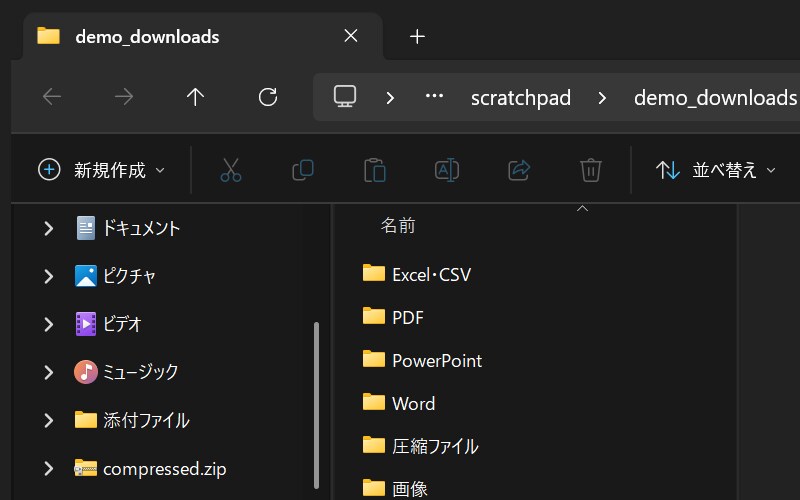Open the hidden breadcrumb ellipsis menu
This screenshot has width=800, height=500.
point(434,96)
